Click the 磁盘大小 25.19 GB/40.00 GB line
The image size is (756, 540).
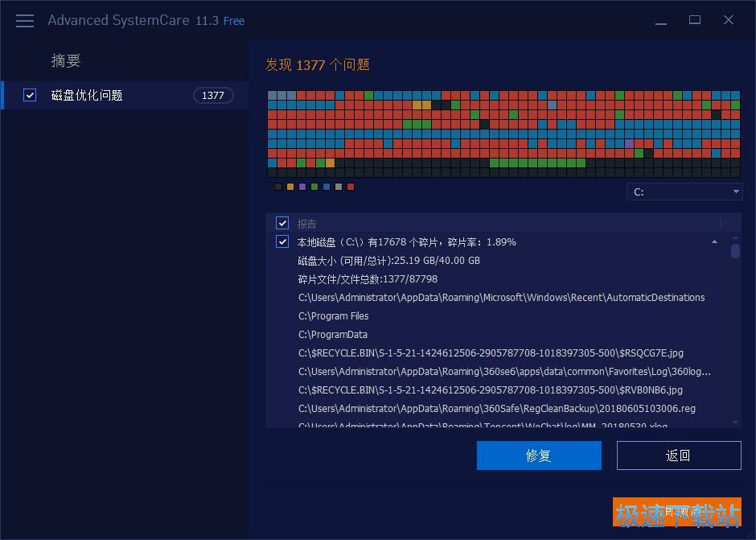click(388, 261)
